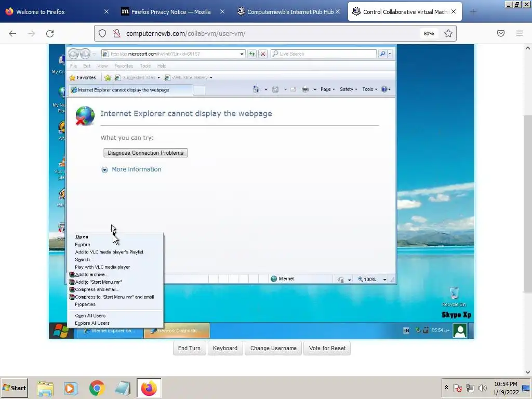Click End Turn button

[x=189, y=348]
